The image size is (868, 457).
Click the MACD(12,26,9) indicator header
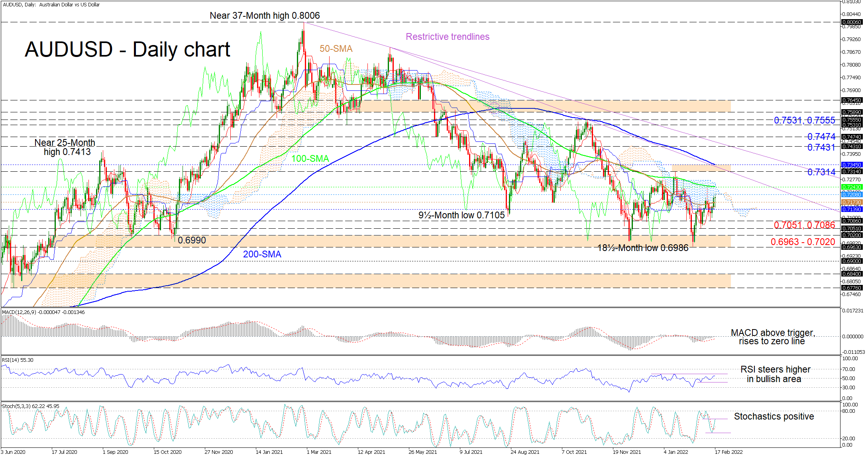coord(43,312)
